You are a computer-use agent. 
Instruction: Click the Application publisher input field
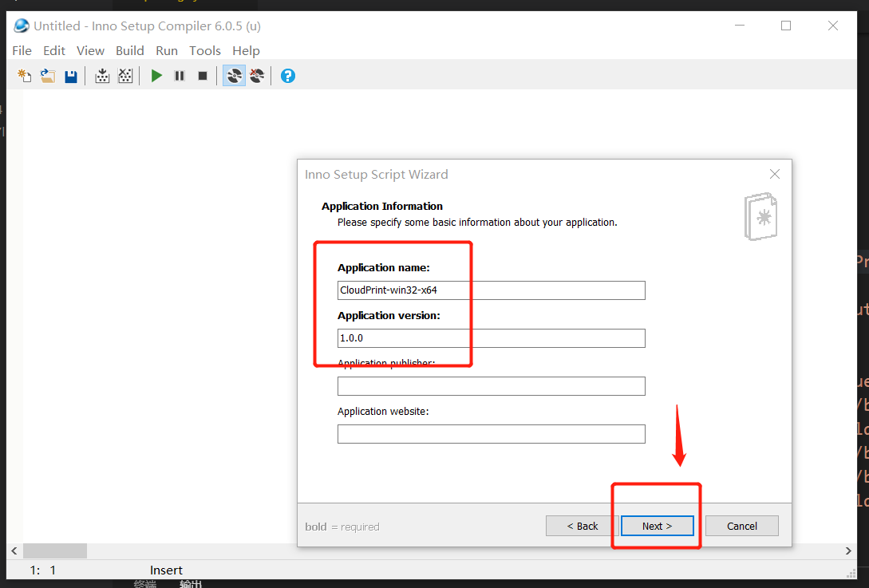[x=491, y=385]
